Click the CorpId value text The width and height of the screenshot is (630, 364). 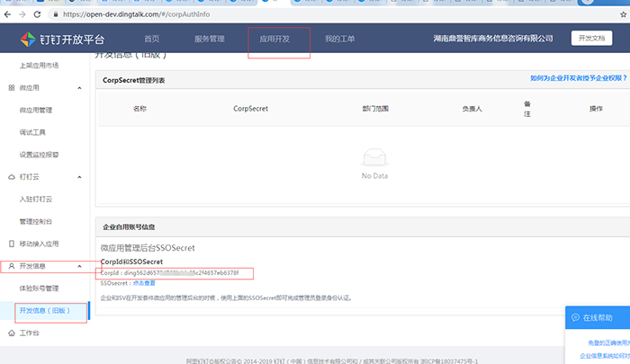181,273
